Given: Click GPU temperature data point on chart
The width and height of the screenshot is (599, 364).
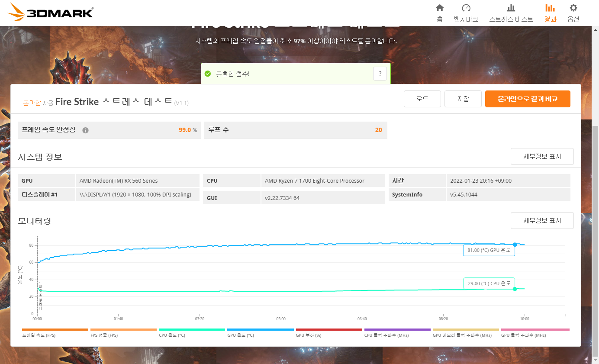Looking at the screenshot, I should coord(515,245).
